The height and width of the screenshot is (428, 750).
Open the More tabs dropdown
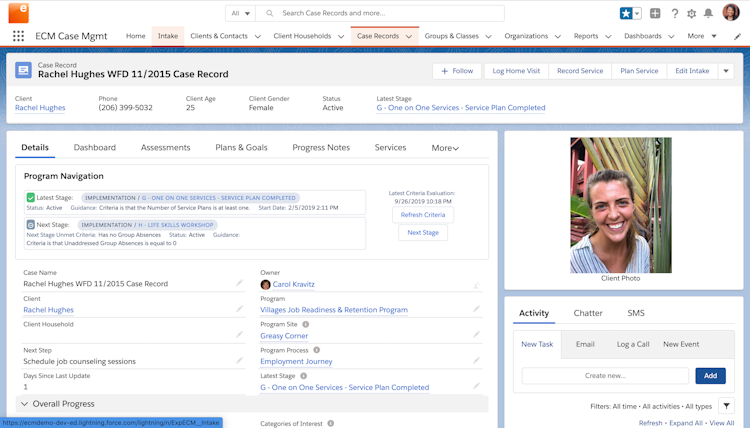point(445,148)
